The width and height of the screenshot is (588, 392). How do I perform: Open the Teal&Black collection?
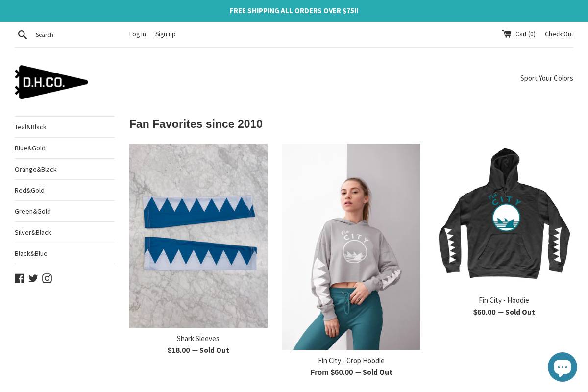click(30, 127)
